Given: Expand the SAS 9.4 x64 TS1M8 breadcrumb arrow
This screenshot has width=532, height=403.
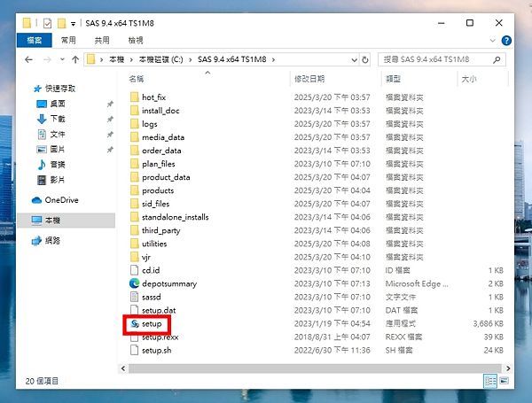Looking at the screenshot, I should [274, 60].
